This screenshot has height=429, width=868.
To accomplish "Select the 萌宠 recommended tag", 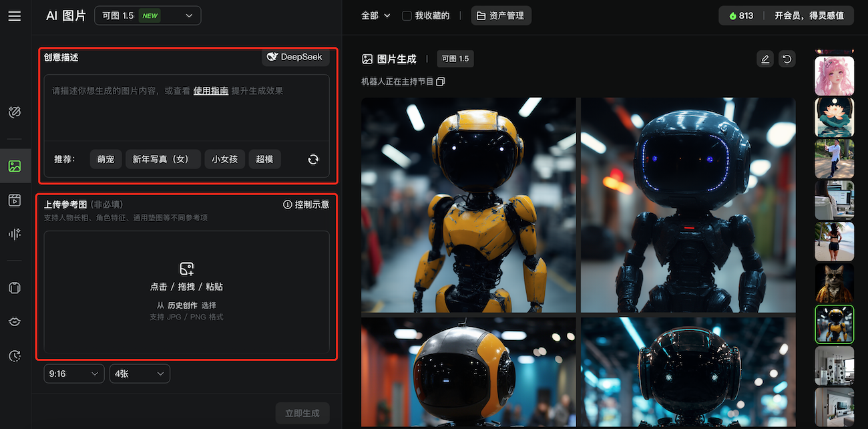I will coord(105,159).
